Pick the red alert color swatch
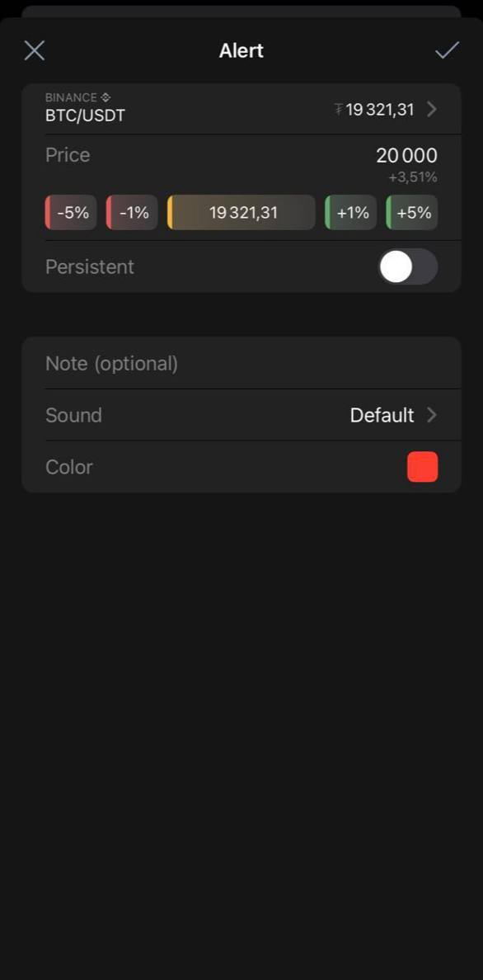Screen dimensions: 483x980 (423, 467)
